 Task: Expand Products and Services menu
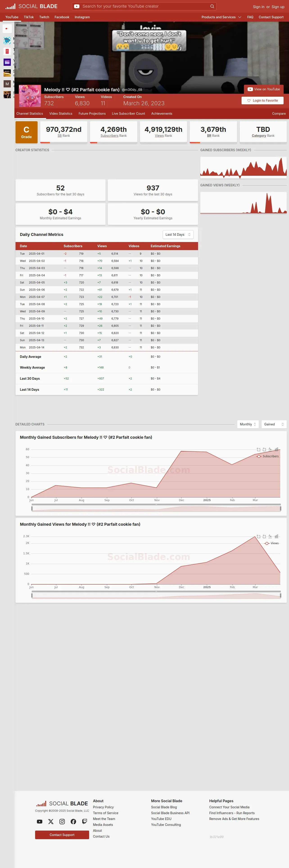(x=221, y=17)
